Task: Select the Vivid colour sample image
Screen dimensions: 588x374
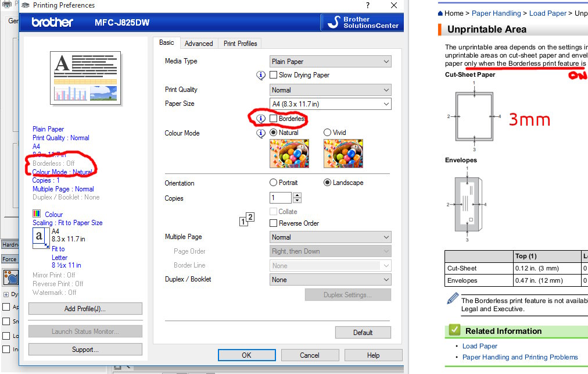Action: (x=343, y=153)
